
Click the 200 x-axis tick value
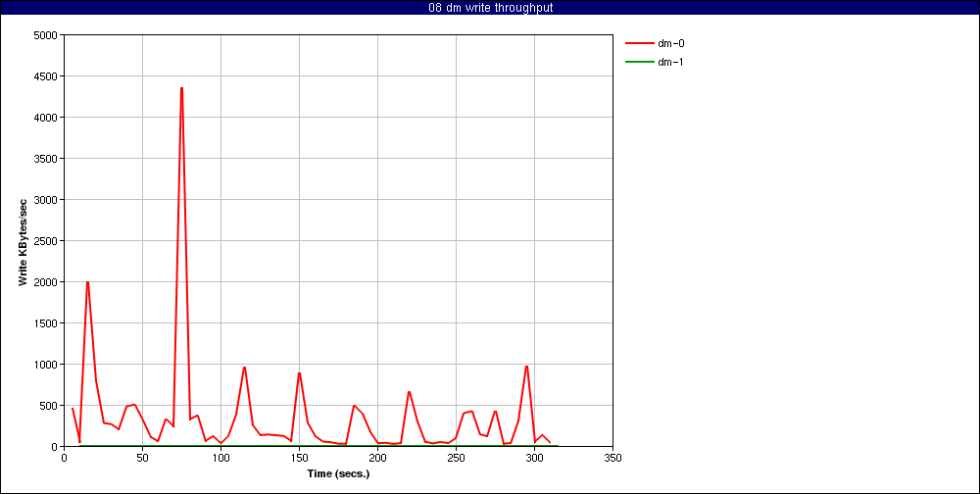click(377, 457)
